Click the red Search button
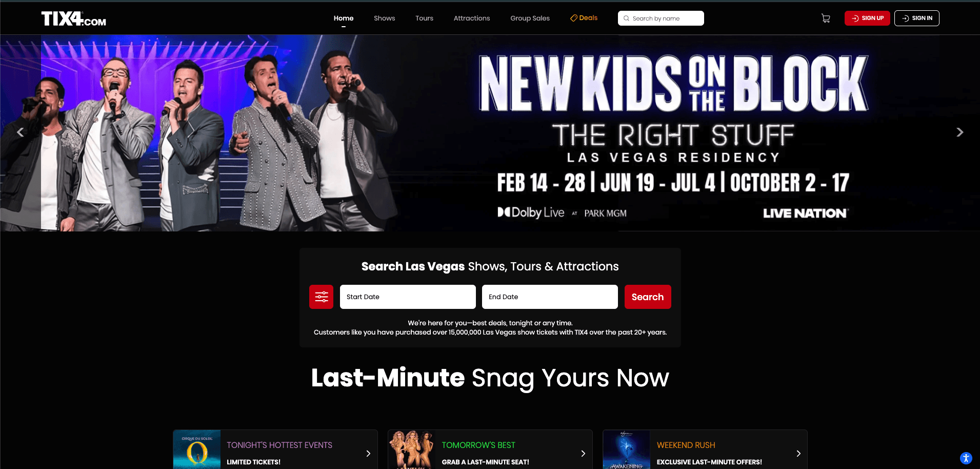980x469 pixels. pyautogui.click(x=648, y=297)
